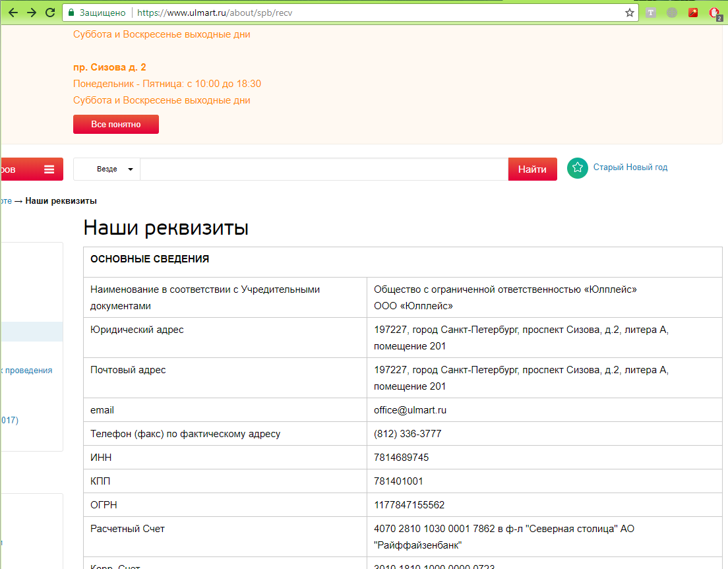
Task: Focus the site search input field
Action: [324, 169]
